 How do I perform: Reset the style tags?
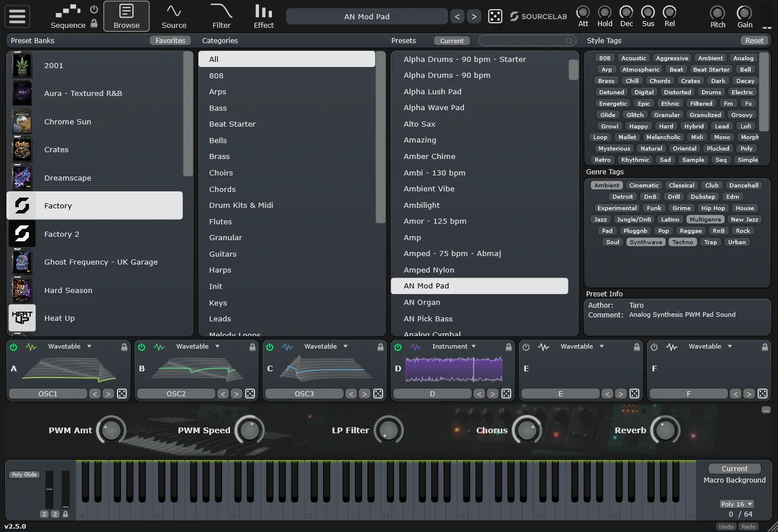(754, 41)
